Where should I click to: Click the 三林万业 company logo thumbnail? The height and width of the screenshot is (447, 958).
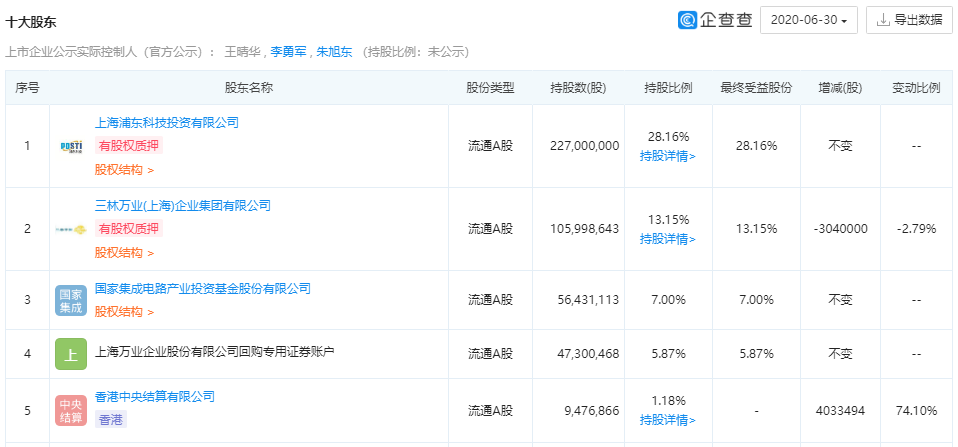point(71,229)
